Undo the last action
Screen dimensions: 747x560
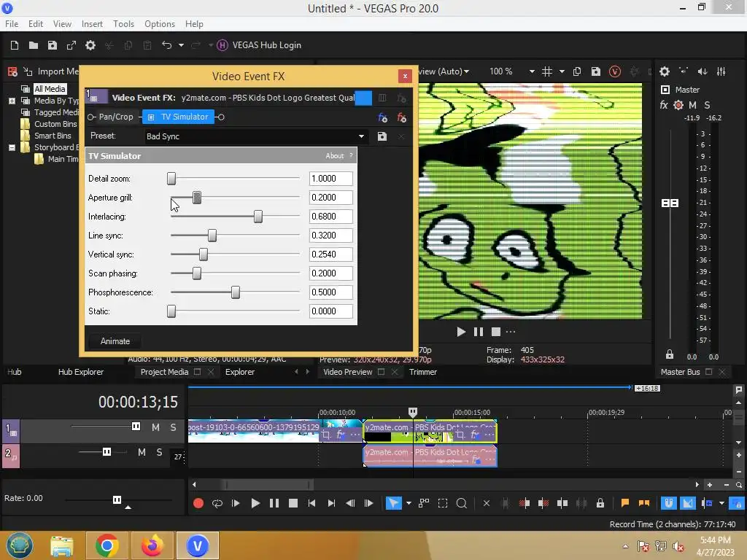pos(166,45)
